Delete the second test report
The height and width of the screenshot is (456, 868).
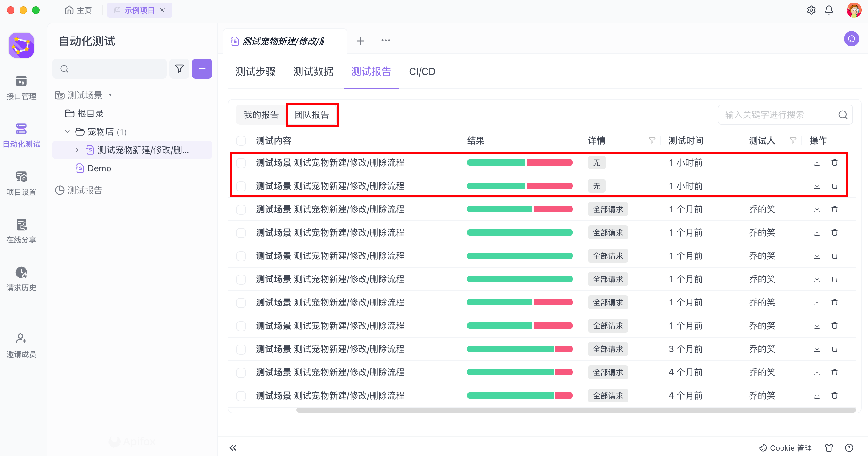click(x=834, y=186)
